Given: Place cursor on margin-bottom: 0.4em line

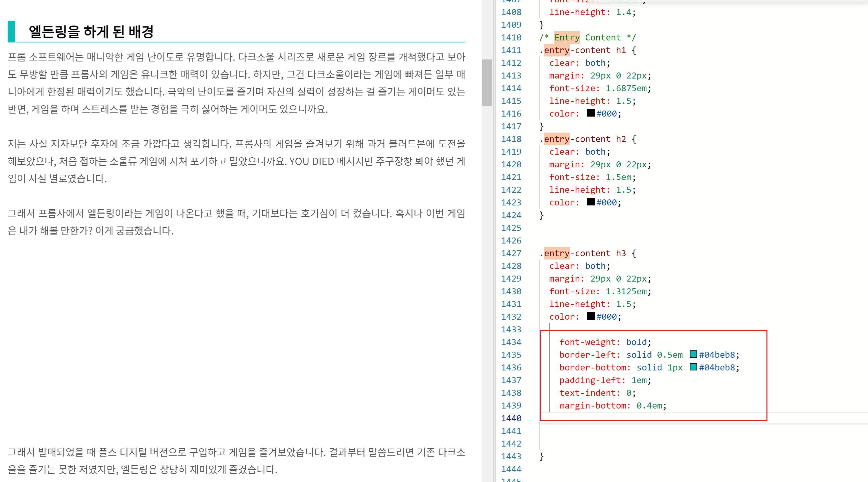Looking at the screenshot, I should 612,406.
